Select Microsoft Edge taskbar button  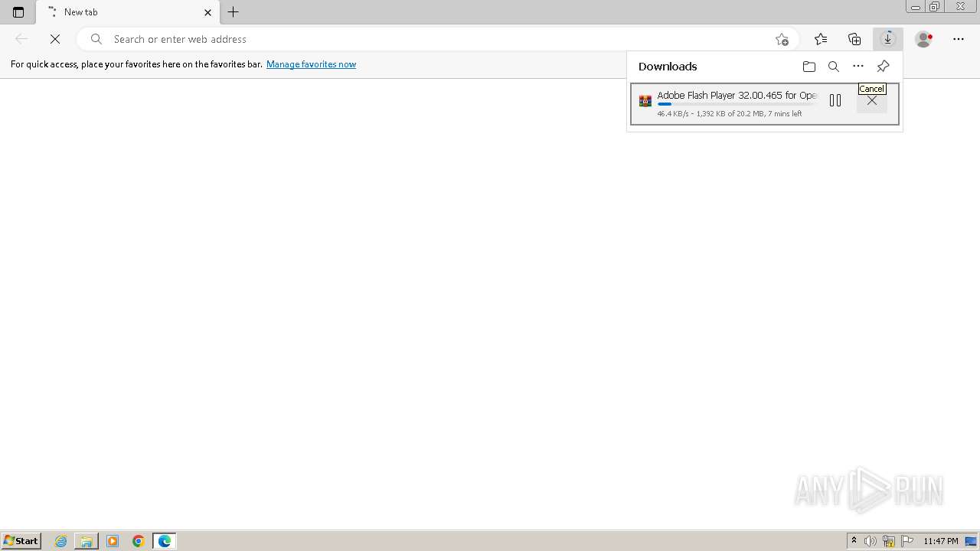pyautogui.click(x=165, y=541)
